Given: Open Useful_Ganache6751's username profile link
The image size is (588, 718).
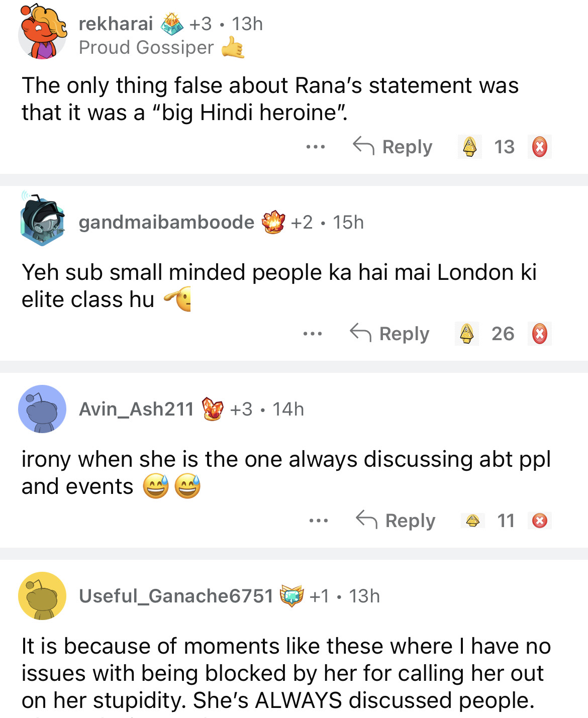Looking at the screenshot, I should click(x=175, y=596).
